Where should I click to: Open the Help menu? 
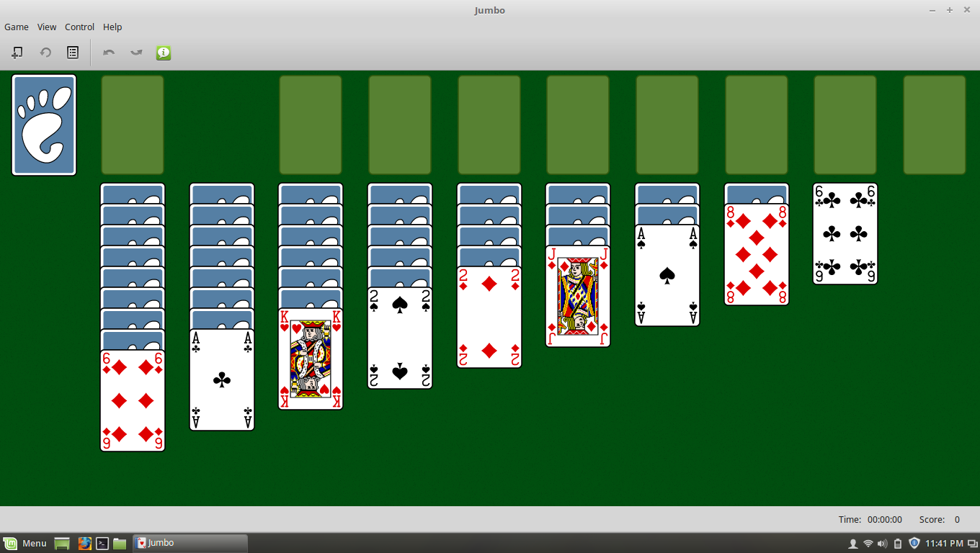pyautogui.click(x=112, y=27)
